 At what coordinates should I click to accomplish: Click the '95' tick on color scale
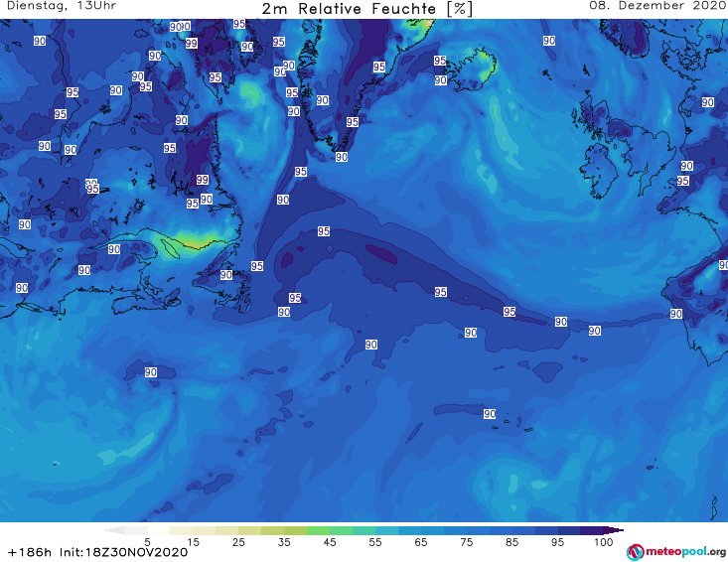557,542
